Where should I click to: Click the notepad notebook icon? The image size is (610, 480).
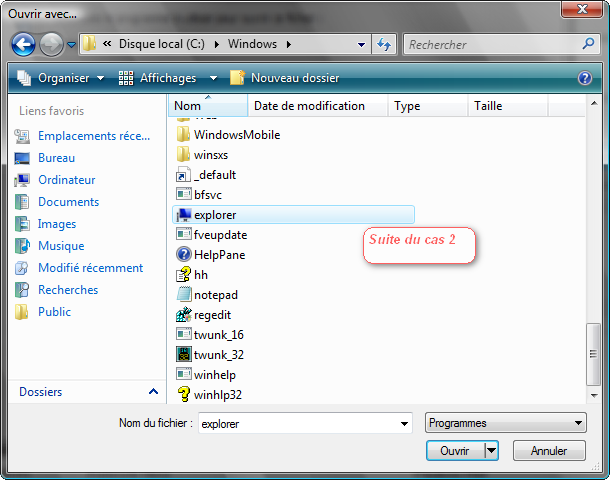coord(184,294)
